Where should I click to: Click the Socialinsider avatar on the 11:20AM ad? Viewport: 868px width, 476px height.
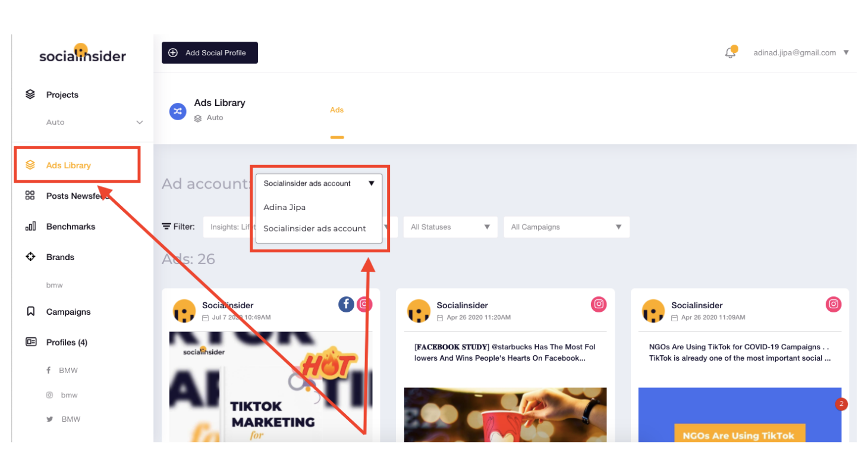point(419,311)
